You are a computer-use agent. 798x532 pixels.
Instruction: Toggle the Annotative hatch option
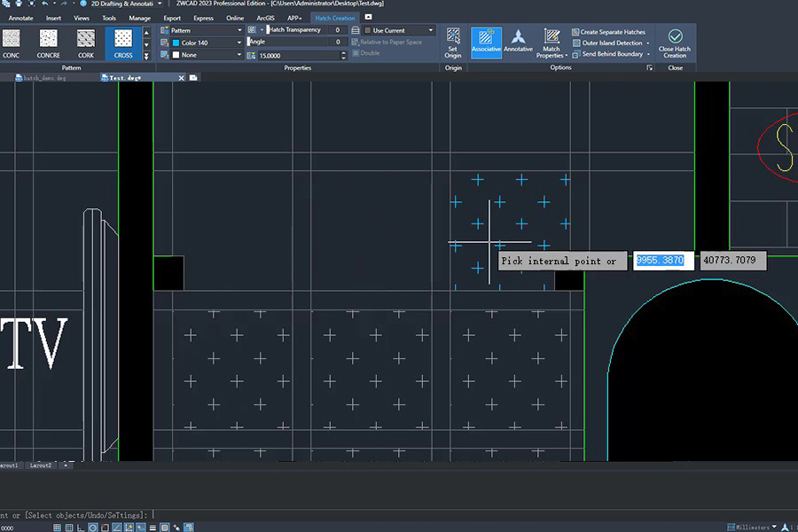pyautogui.click(x=518, y=43)
